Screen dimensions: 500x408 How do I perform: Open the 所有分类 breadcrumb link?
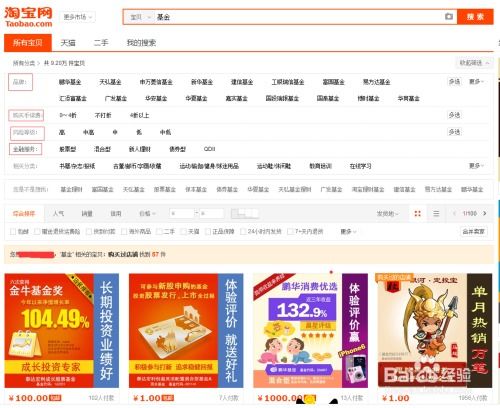point(24,63)
